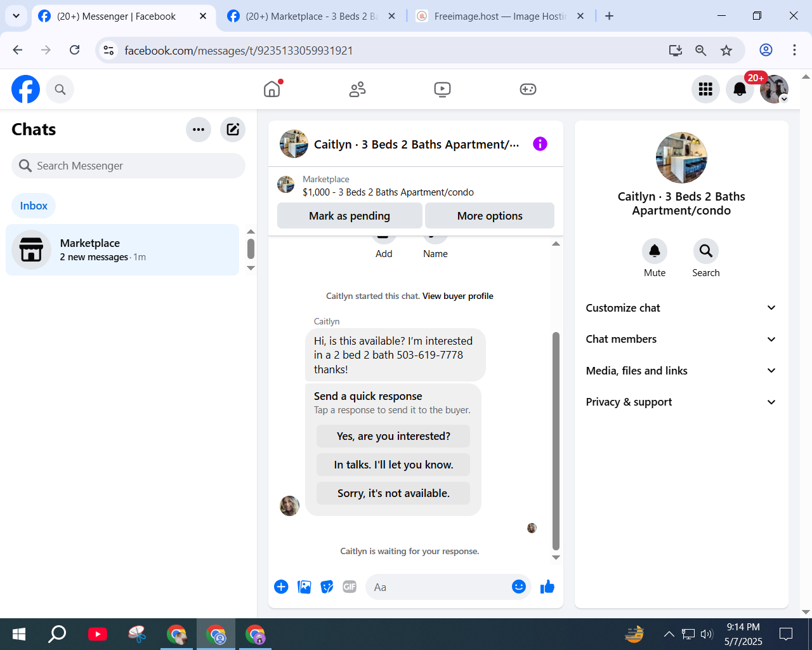
Task: Open Windows taskbar search
Action: coord(57,633)
